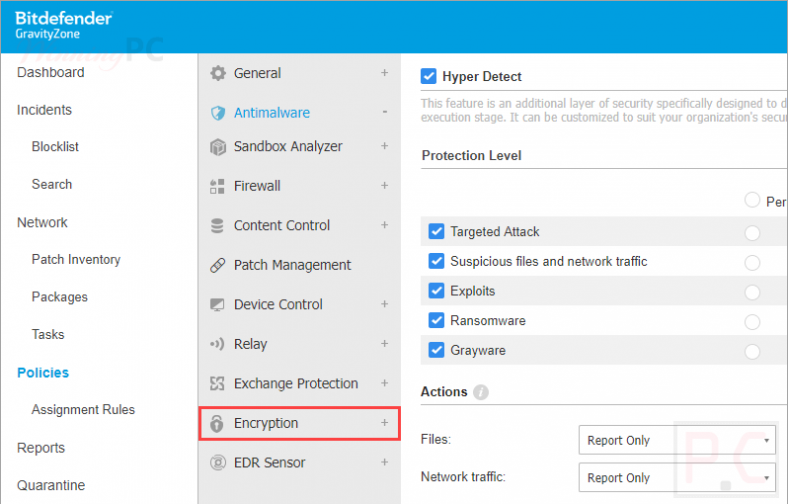Select the radio button in Ransomware row
This screenshot has width=788, height=504.
752,322
